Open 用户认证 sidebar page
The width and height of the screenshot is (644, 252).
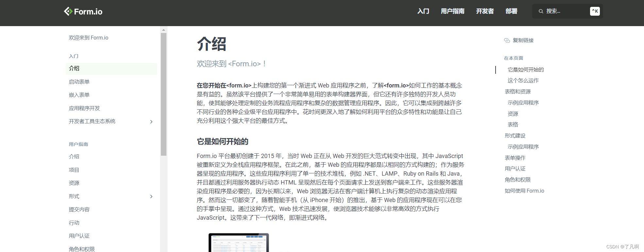point(79,236)
